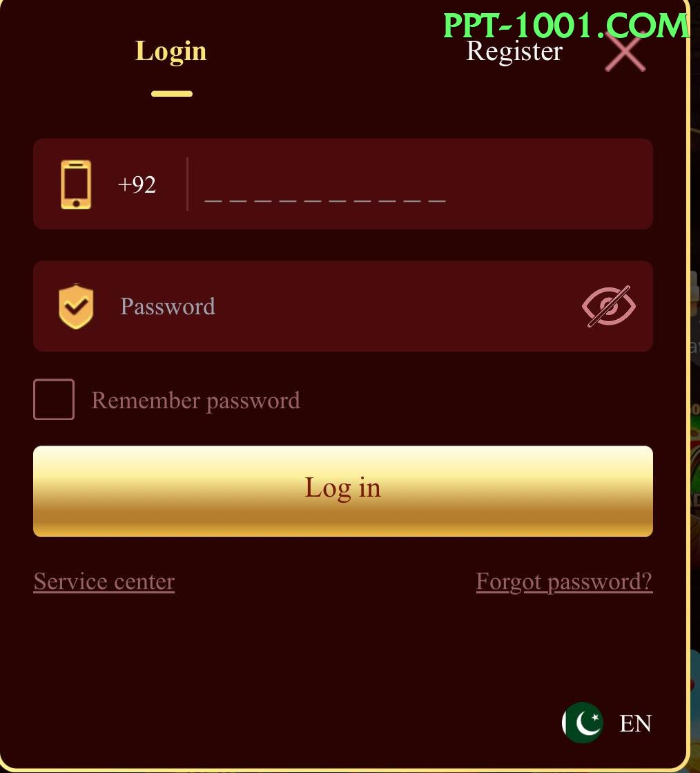Click the Pakistan flag icon

tap(582, 723)
